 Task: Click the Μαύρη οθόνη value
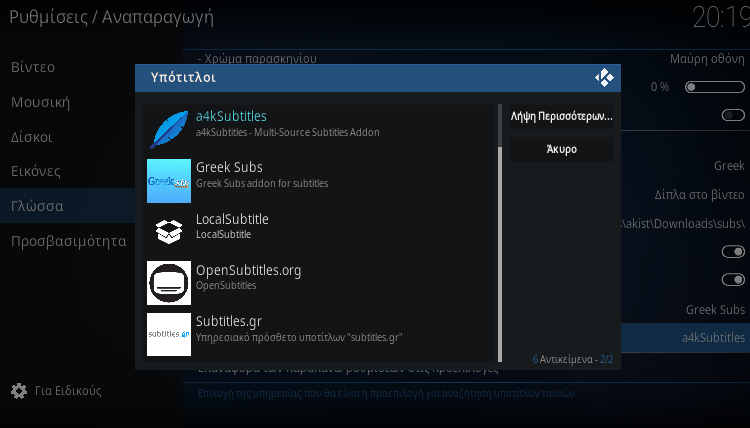tap(707, 59)
